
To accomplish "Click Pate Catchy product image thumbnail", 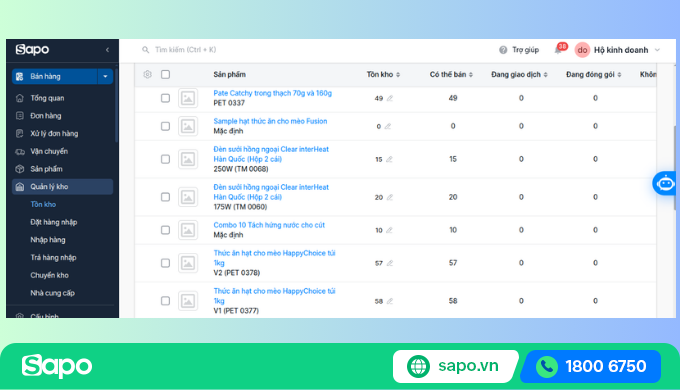I will [x=188, y=98].
